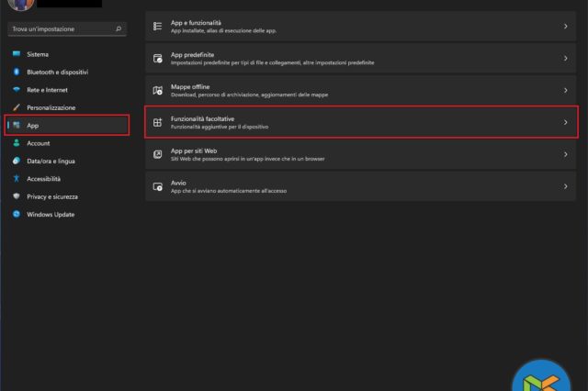Click 'Siti Web che possono aprirsi' description

[247, 159]
